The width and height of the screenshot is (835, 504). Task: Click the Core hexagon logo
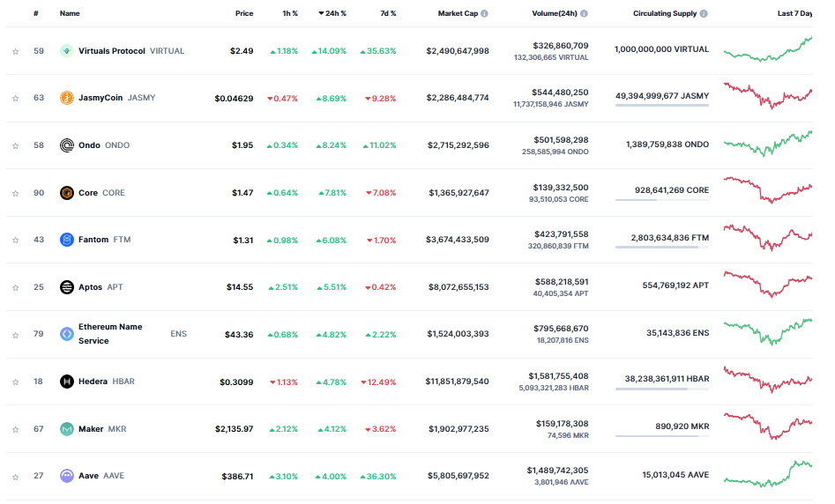pos(66,193)
